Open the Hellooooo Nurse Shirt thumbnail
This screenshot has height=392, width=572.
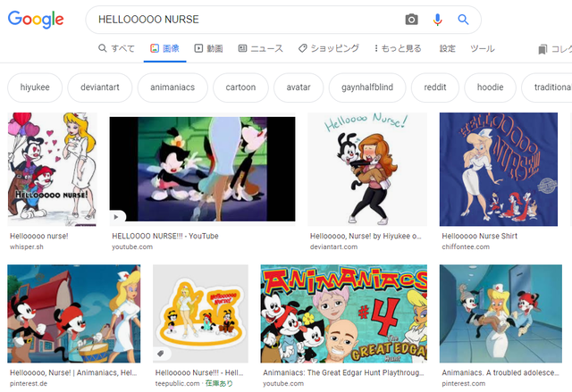pos(499,169)
